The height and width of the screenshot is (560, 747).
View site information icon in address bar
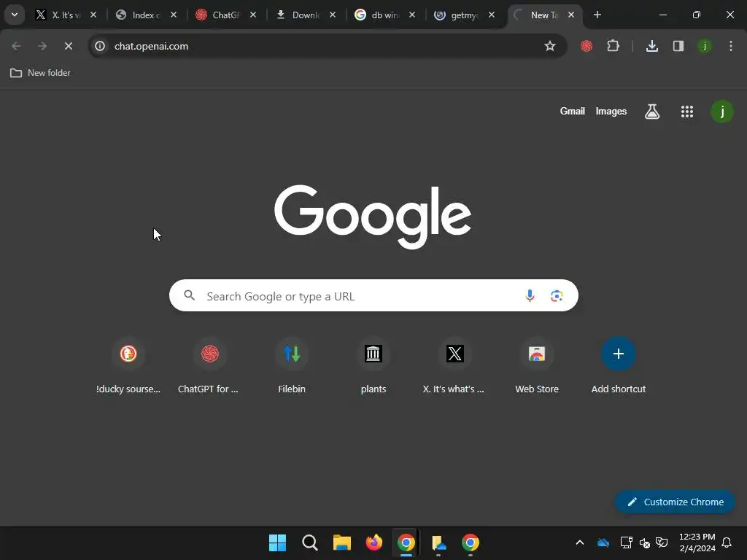[100, 46]
